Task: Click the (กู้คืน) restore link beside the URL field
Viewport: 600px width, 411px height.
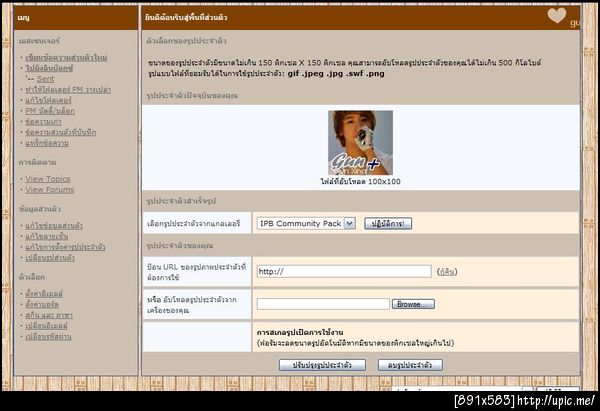Action: coord(447,271)
